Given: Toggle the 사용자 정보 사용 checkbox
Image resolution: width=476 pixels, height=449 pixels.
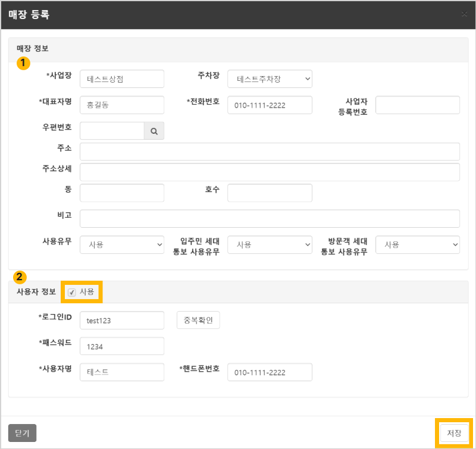Looking at the screenshot, I should click(x=71, y=292).
